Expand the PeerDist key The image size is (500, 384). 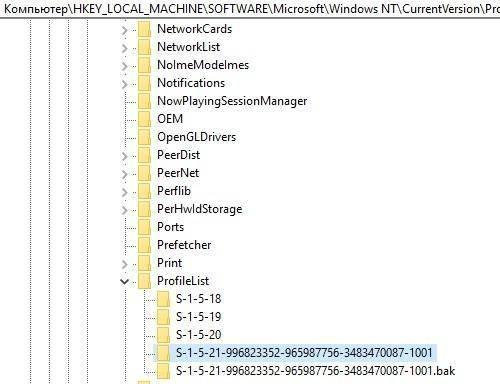[x=124, y=156]
